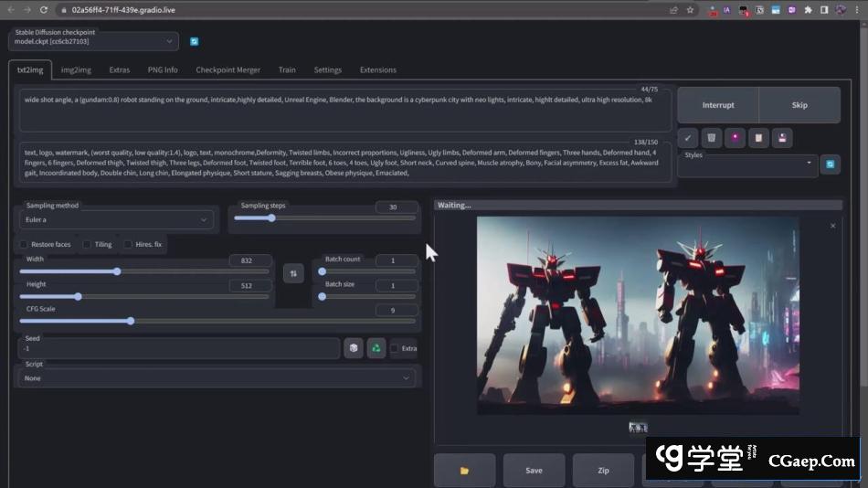
Task: Switch to the img2img tab
Action: (x=76, y=69)
